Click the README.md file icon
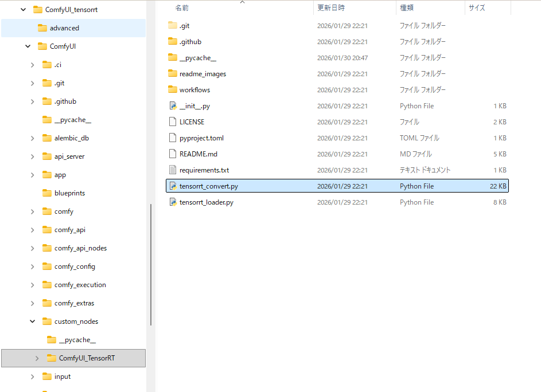This screenshot has height=392, width=541. [173, 154]
